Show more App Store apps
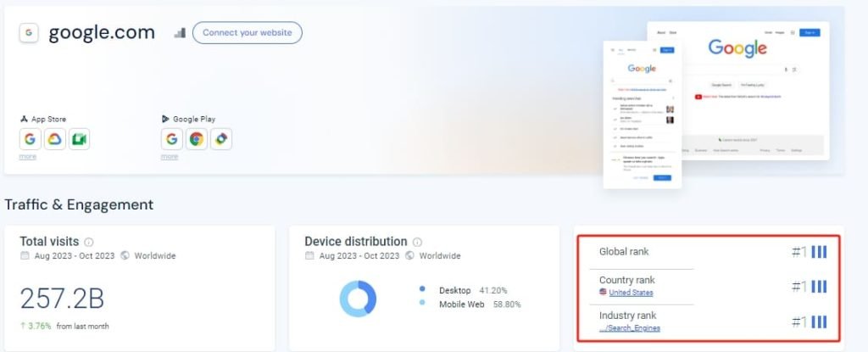This screenshot has width=868, height=352. click(28, 156)
